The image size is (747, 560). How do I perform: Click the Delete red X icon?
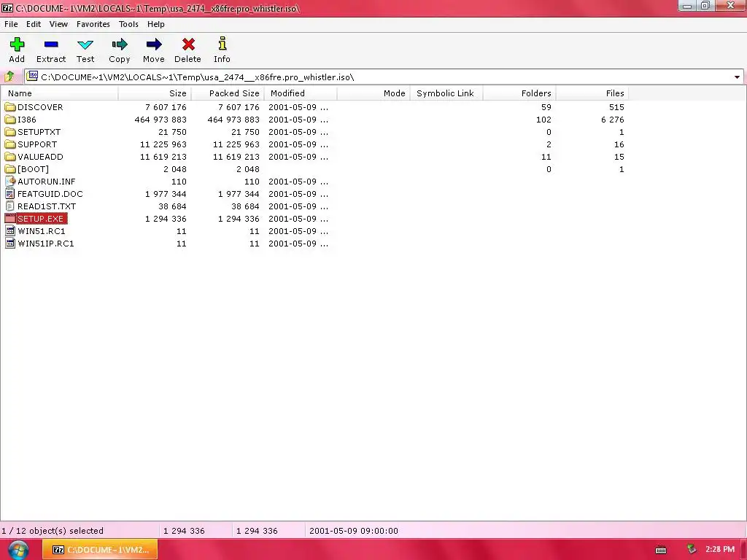(x=188, y=44)
